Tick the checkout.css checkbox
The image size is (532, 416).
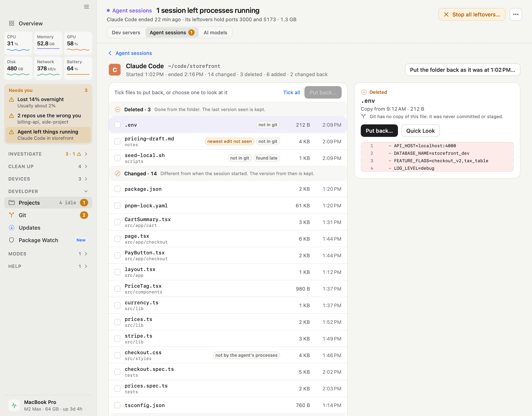[x=117, y=355]
